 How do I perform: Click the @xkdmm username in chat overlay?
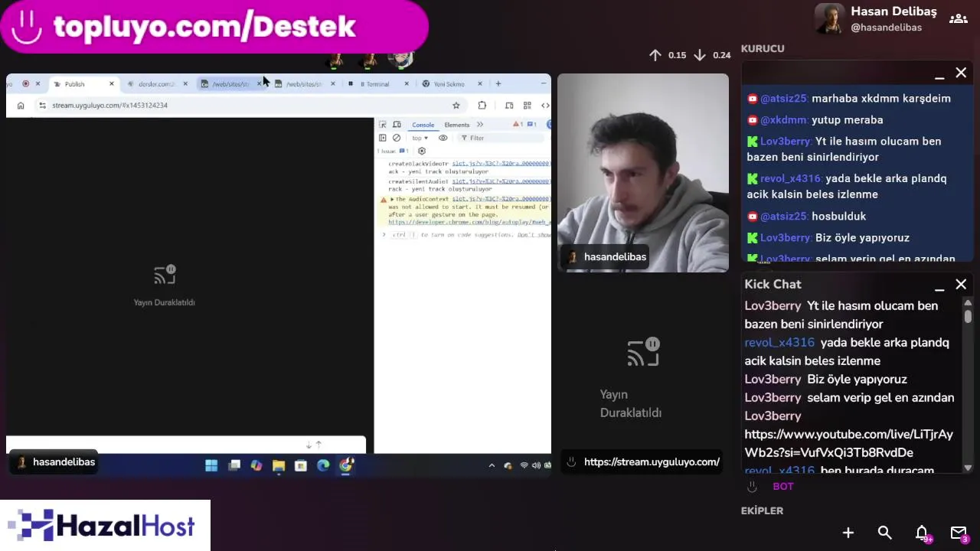[783, 120]
